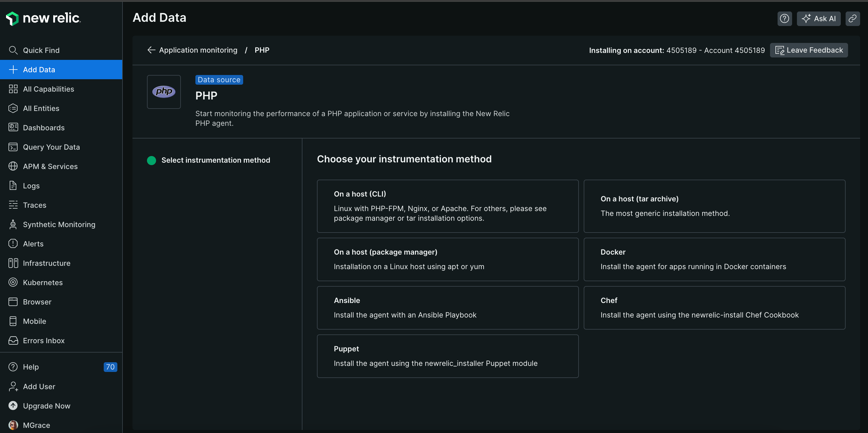Click the Infrastructure icon in sidebar
Viewport: 868px width, 433px height.
click(x=13, y=263)
